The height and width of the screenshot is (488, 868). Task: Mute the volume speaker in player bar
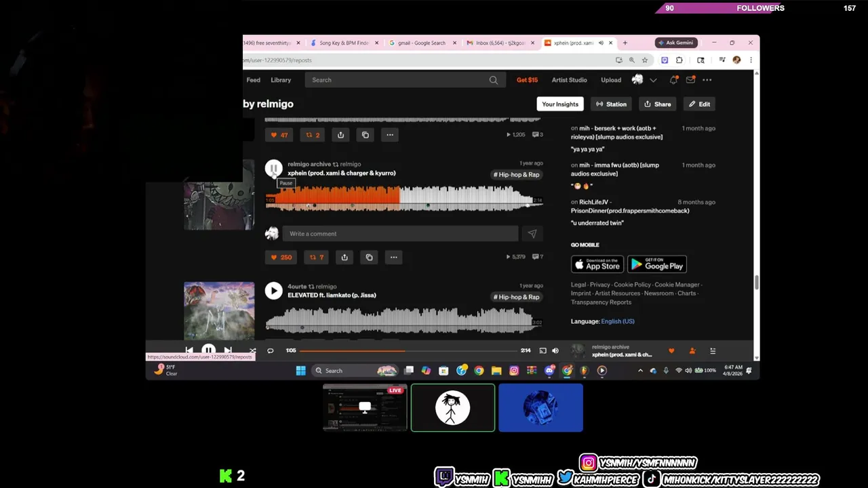click(x=555, y=350)
